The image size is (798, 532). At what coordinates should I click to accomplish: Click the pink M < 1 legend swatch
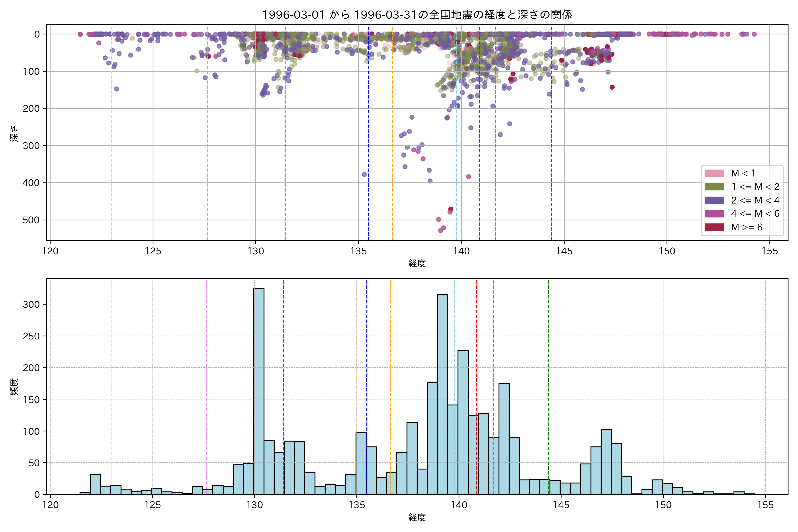click(x=714, y=173)
